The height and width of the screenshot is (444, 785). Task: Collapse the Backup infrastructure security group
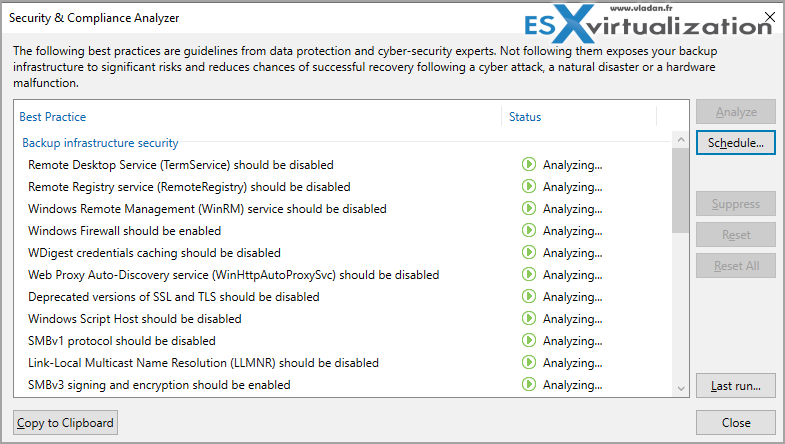(100, 143)
